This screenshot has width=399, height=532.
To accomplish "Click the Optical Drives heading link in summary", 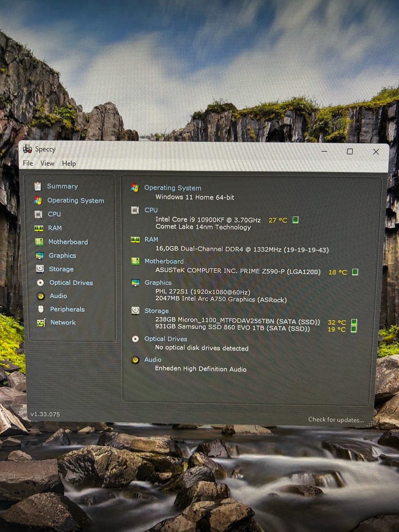I will (165, 339).
